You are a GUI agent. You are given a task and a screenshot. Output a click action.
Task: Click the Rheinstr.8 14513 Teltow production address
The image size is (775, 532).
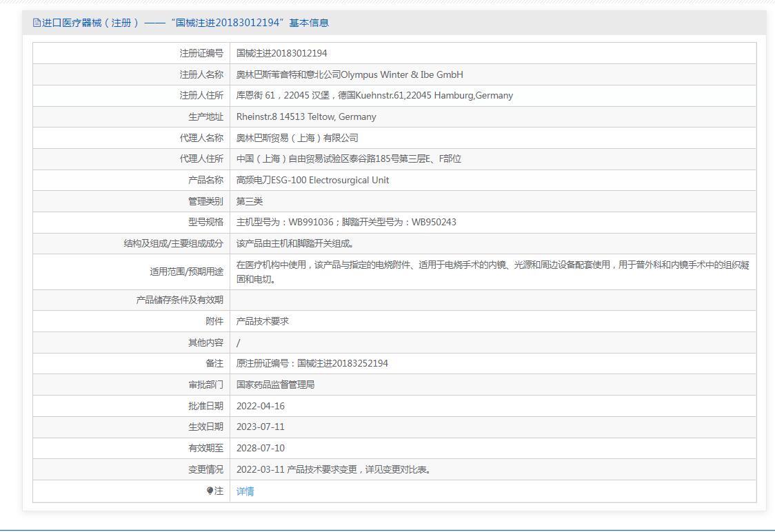pos(306,117)
